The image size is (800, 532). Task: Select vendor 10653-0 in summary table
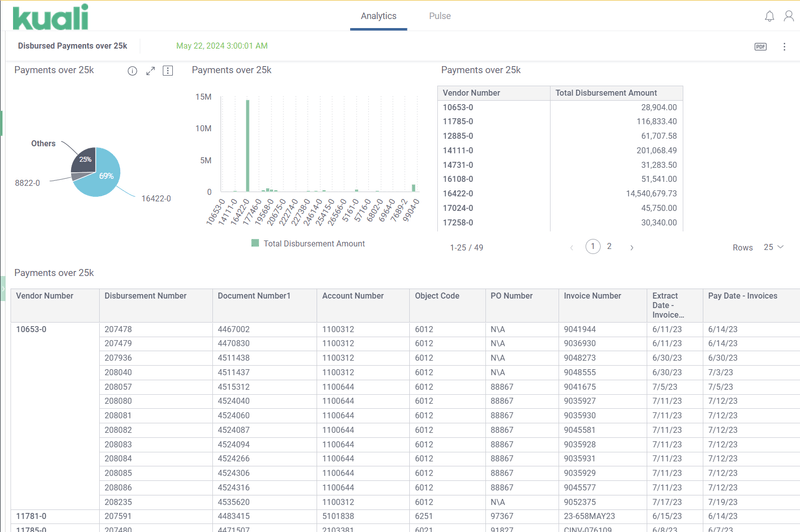pyautogui.click(x=458, y=108)
